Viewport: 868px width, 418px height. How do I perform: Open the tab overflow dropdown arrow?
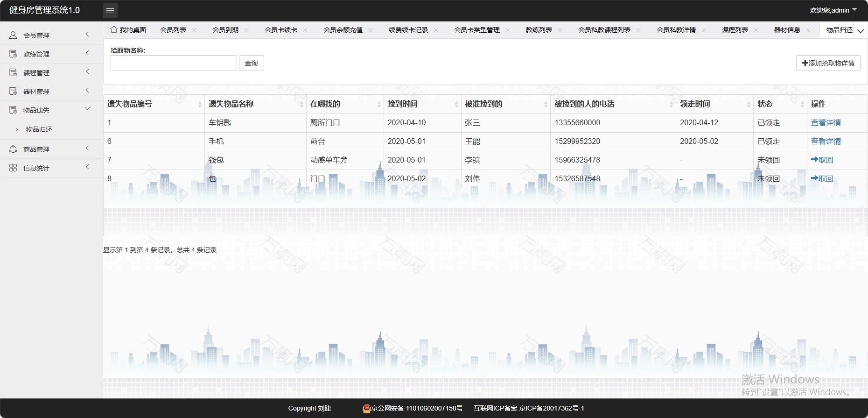[861, 31]
